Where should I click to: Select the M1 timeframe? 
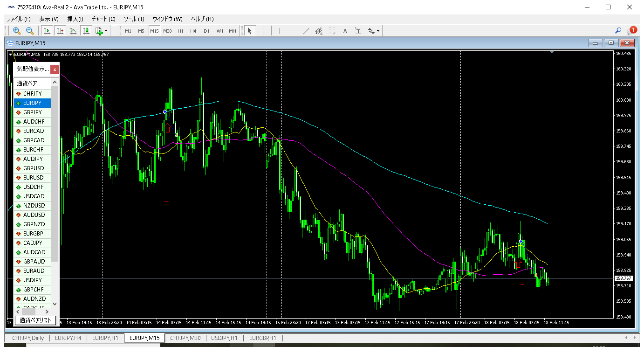click(x=128, y=31)
